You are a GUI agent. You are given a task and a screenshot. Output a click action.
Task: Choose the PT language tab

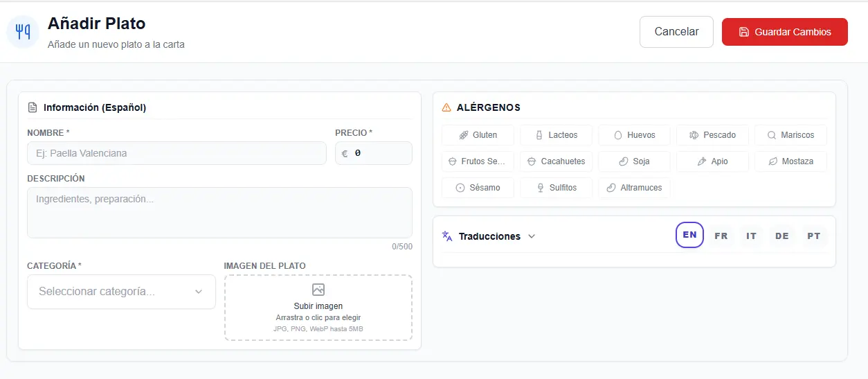(x=814, y=236)
